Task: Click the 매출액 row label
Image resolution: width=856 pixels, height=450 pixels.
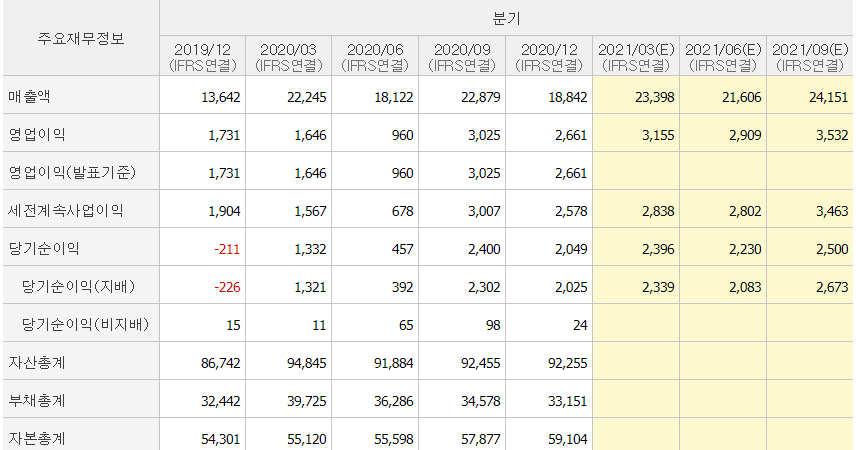Action: coord(29,97)
